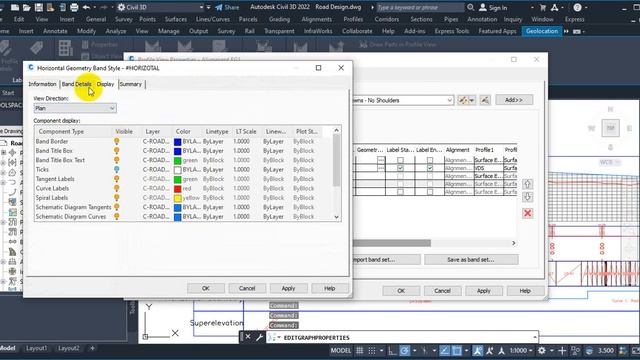Uncheck the checked Label Start checkbox
The height and width of the screenshot is (360, 640).
(400, 168)
